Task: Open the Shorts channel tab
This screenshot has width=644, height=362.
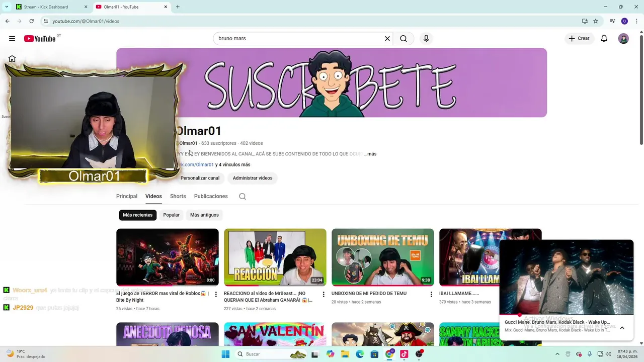Action: tap(178, 197)
